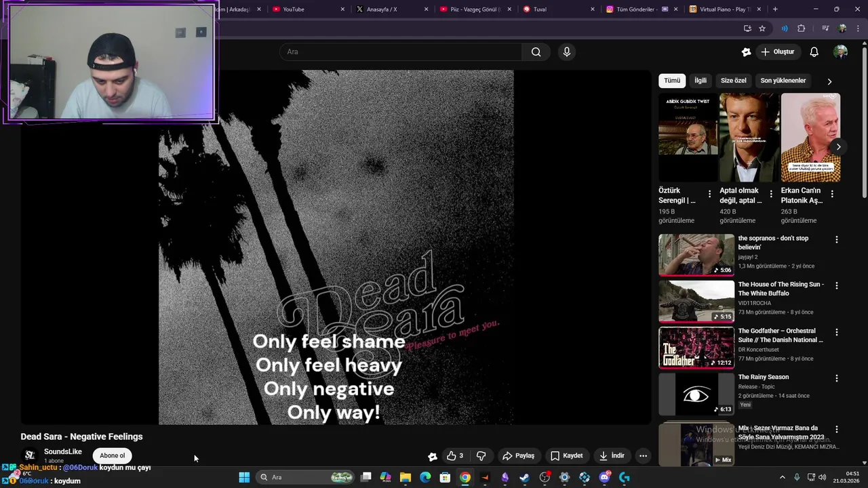
Task: Click the sparkle icon beside Oluştur
Action: [x=747, y=52]
